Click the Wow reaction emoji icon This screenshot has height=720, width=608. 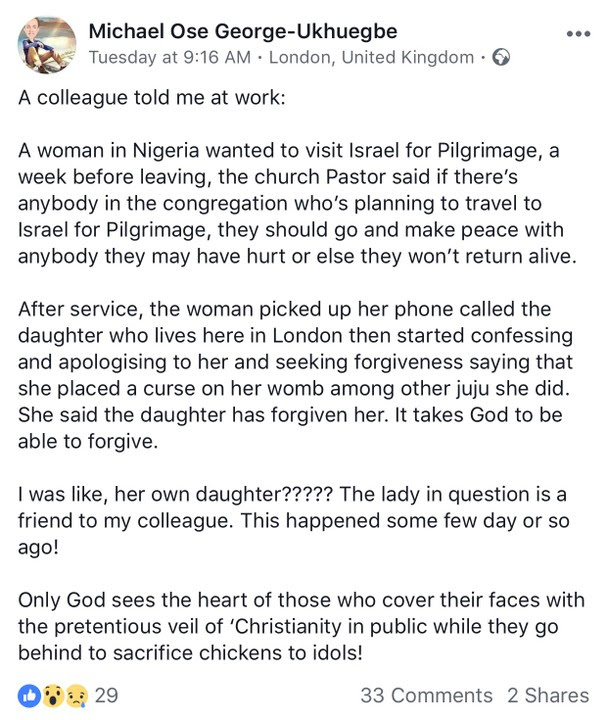click(53, 695)
